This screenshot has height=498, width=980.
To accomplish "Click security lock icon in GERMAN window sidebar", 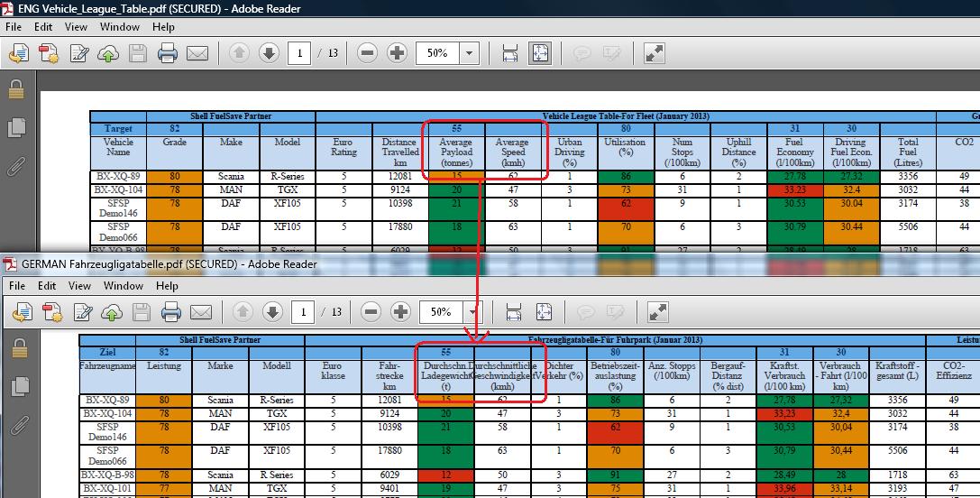I will 20,348.
